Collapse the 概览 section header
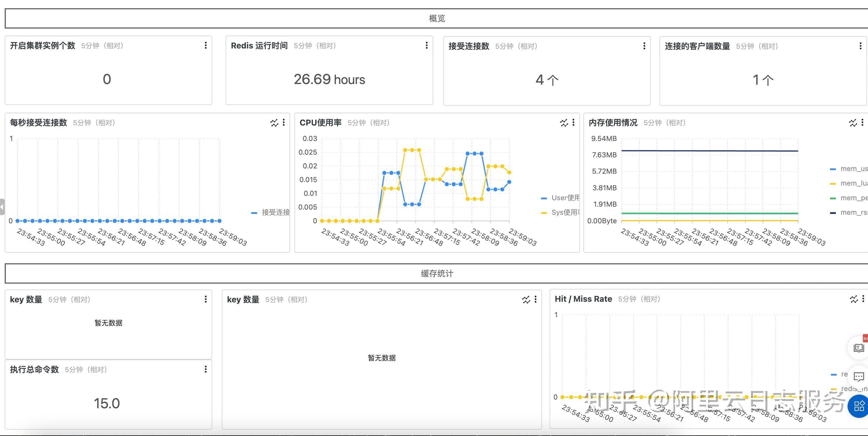868x436 pixels. pos(437,19)
